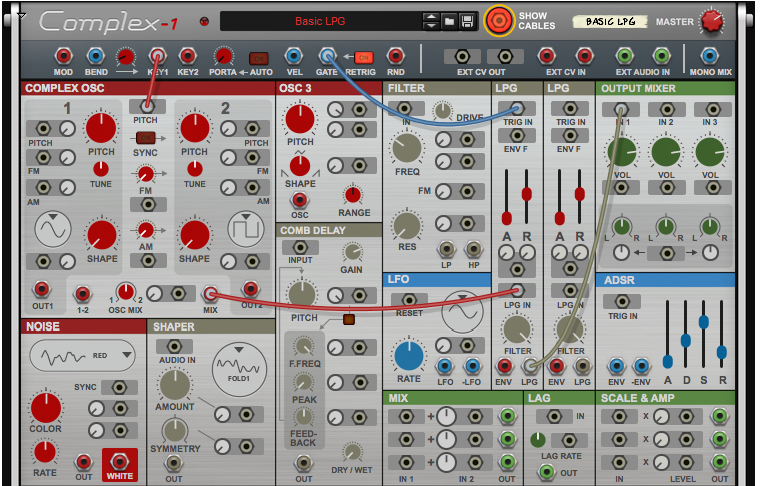Viewport: 760px width, 486px height.
Task: Select oscillator 2 square waveform display
Action: pos(246,229)
